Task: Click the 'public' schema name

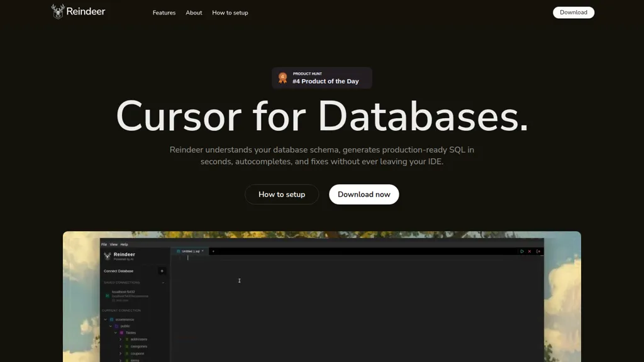Action: 125,326
